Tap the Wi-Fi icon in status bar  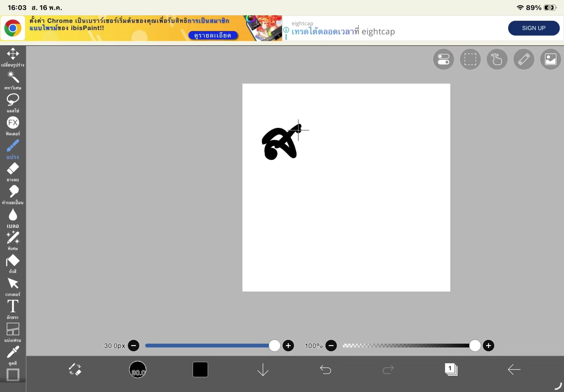(x=520, y=8)
